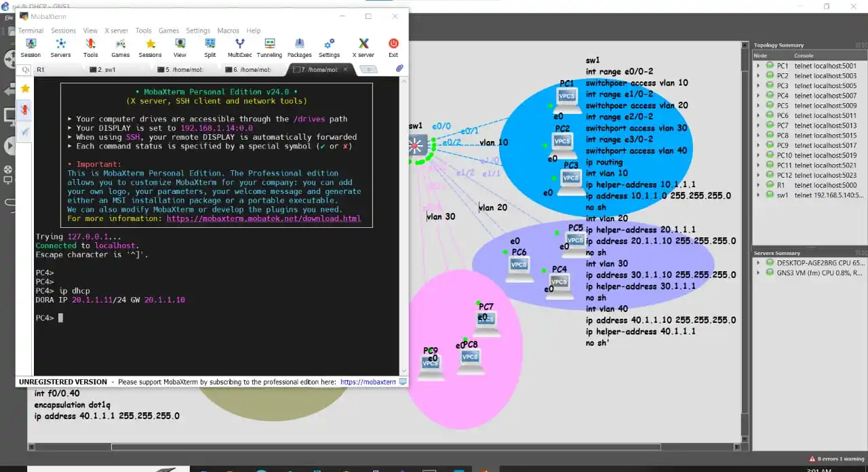Open the Session toolbar button in MobaXterm

pyautogui.click(x=31, y=47)
